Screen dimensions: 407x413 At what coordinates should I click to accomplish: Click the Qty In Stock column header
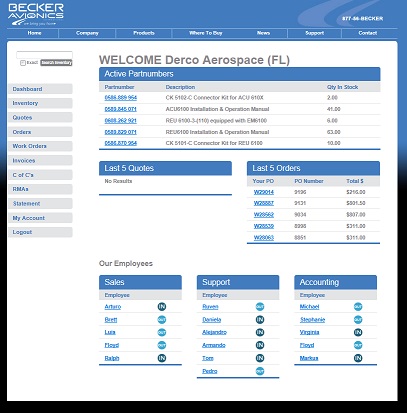tap(342, 87)
